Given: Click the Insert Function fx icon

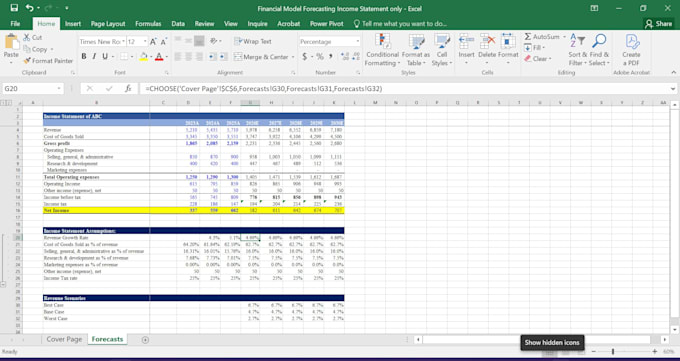Looking at the screenshot, I should tap(128, 88).
